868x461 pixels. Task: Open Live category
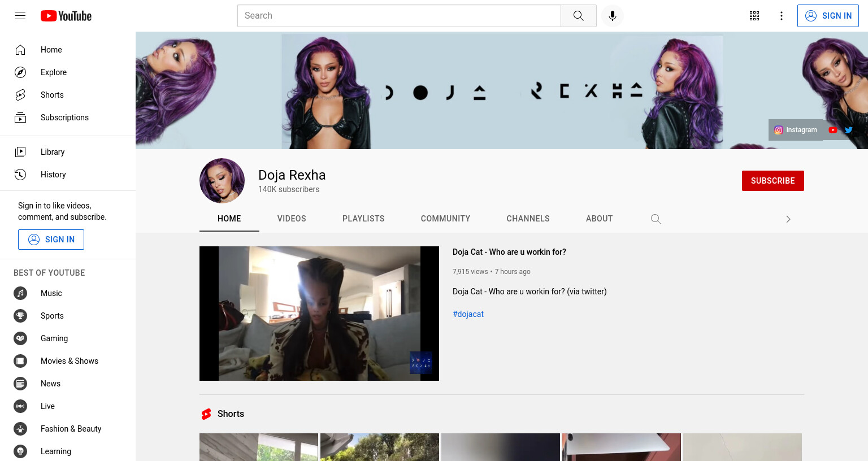(x=68, y=406)
